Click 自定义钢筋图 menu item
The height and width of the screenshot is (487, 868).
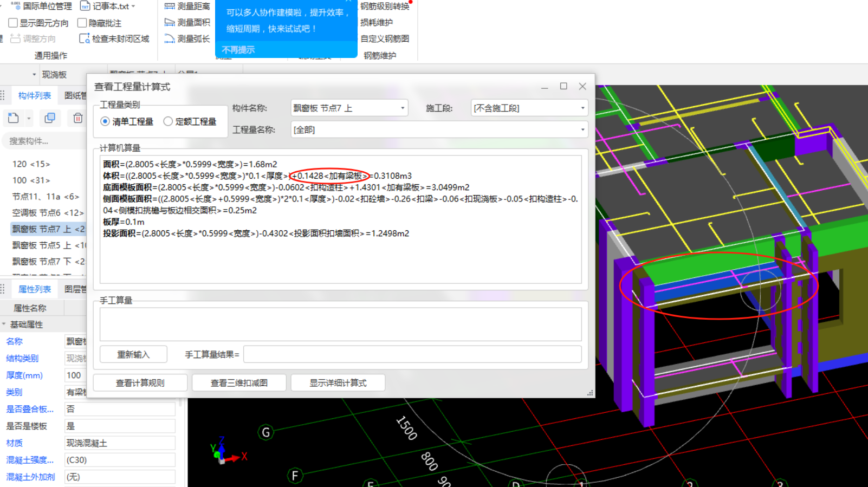(385, 38)
